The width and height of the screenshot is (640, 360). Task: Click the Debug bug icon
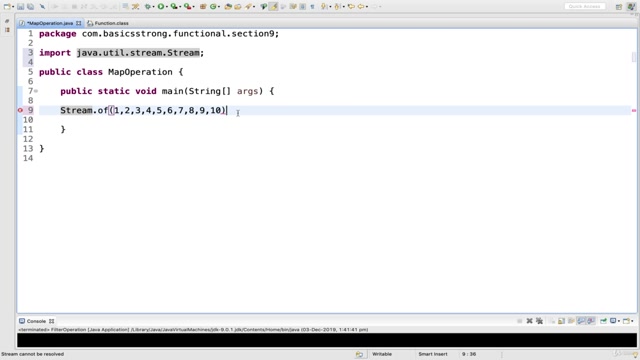tap(147, 7)
